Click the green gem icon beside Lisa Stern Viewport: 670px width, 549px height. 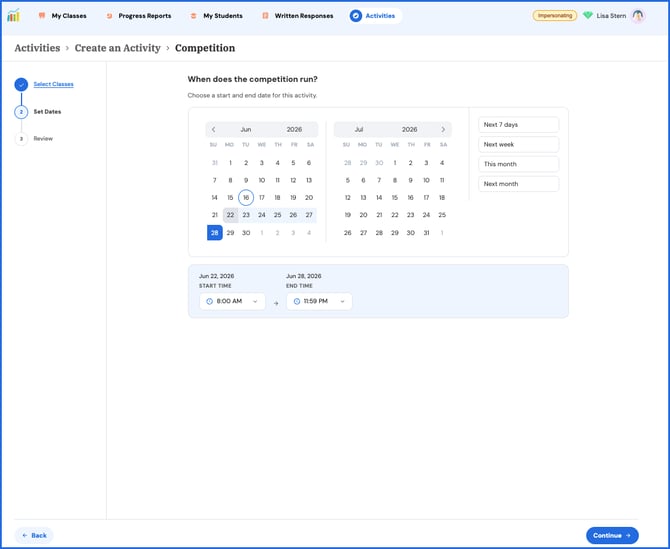(x=588, y=16)
